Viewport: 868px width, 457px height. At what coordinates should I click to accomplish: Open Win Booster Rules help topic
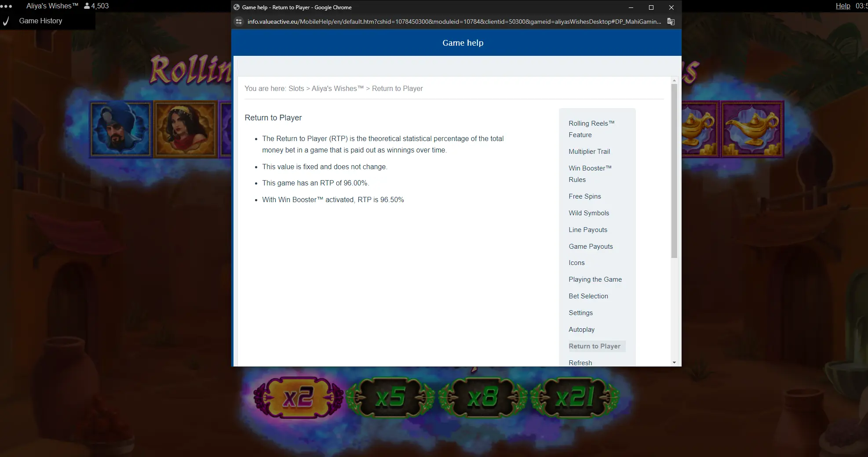point(590,174)
